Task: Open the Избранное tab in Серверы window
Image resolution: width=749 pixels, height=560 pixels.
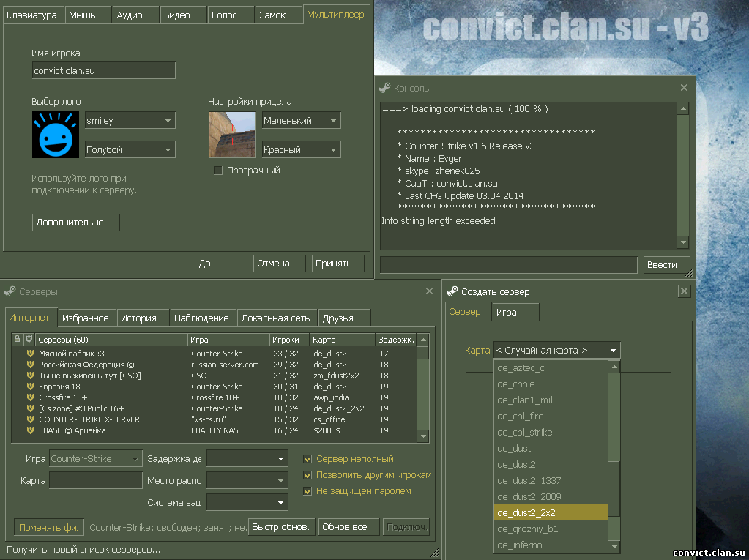Action: tap(86, 318)
